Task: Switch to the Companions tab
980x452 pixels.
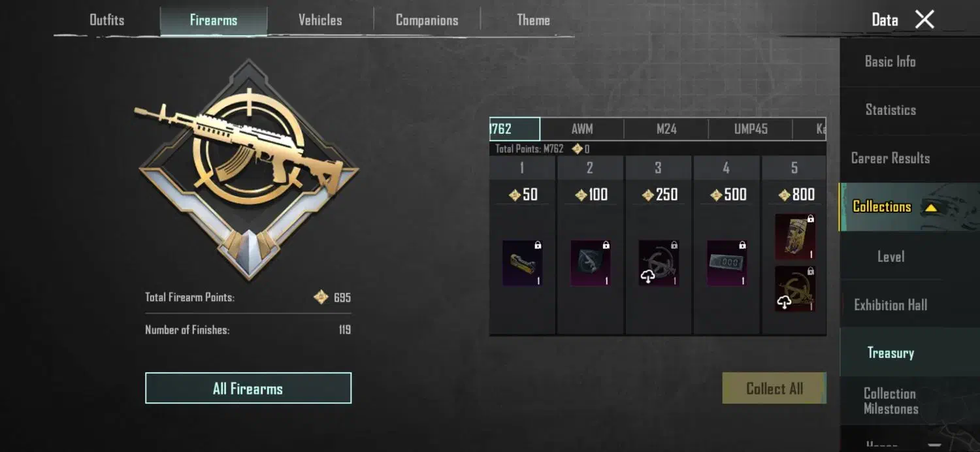Action: click(427, 20)
